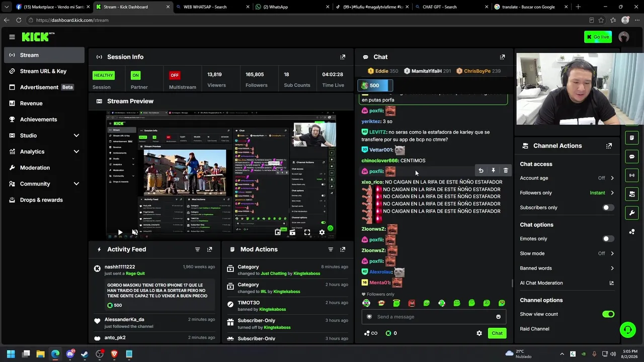Open Account age options
Image resolution: width=644 pixels, height=362 pixels.
(567, 178)
